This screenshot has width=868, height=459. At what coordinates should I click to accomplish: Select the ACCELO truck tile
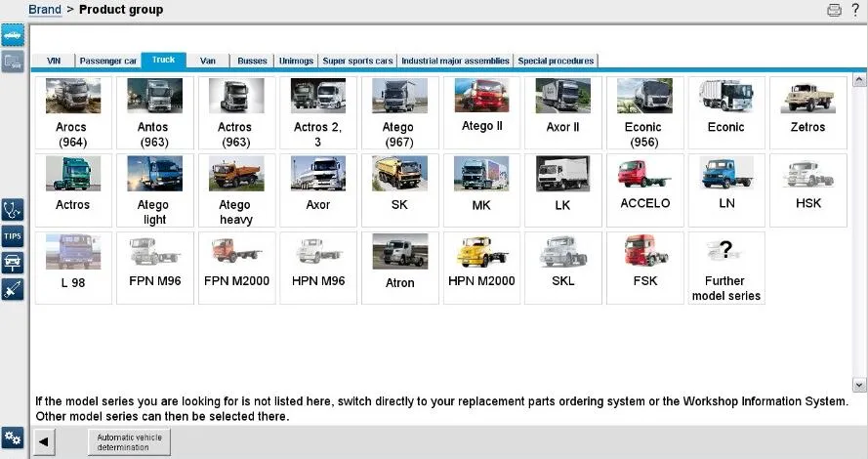[645, 190]
